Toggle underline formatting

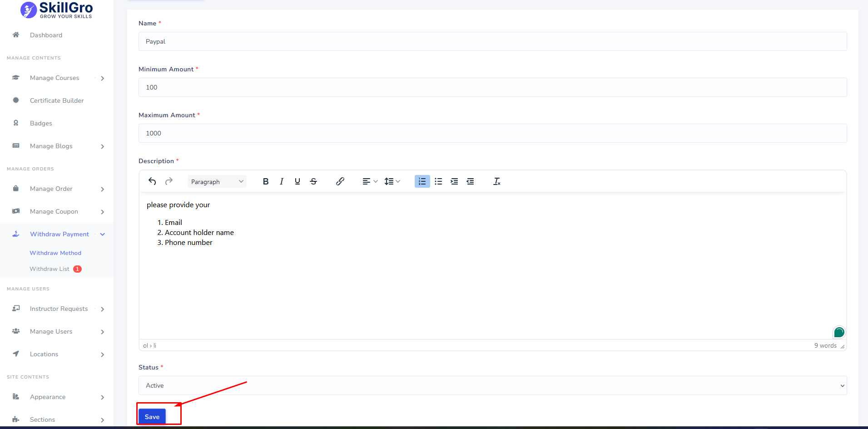coord(298,181)
